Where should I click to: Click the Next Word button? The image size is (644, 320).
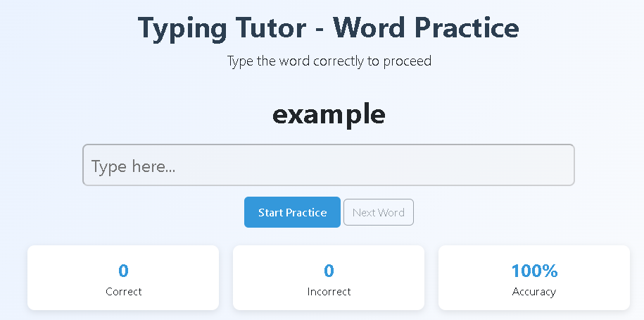coord(378,212)
